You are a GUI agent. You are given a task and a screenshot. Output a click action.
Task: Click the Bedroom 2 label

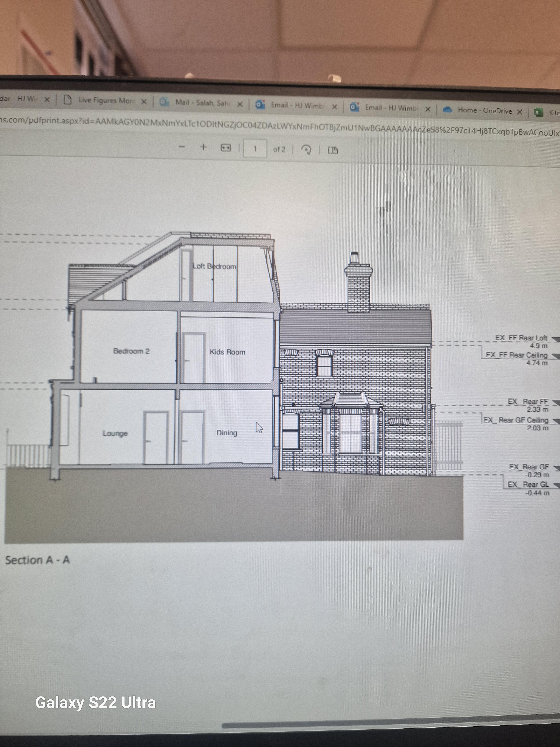[x=131, y=351]
